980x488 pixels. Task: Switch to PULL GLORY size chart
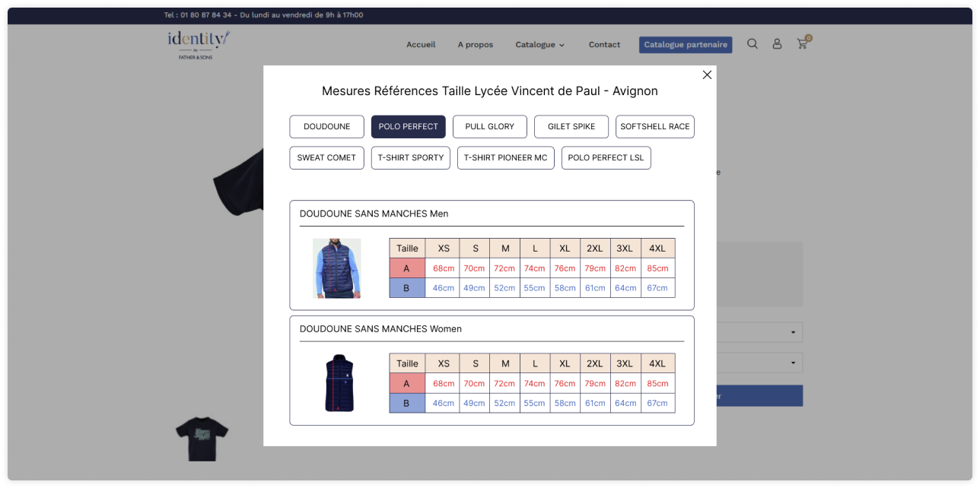click(x=489, y=127)
